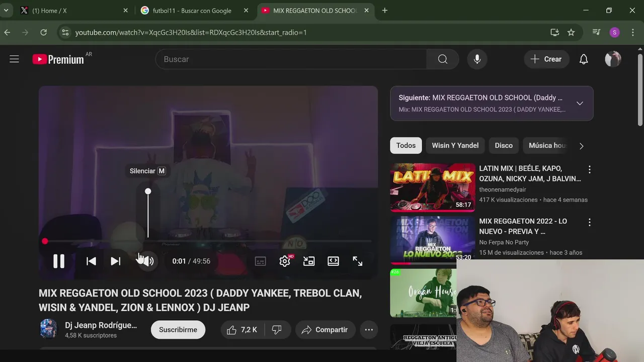The image size is (644, 362).
Task: Open the MIX REGGAETON 2022 thumbnail
Action: [x=433, y=240]
